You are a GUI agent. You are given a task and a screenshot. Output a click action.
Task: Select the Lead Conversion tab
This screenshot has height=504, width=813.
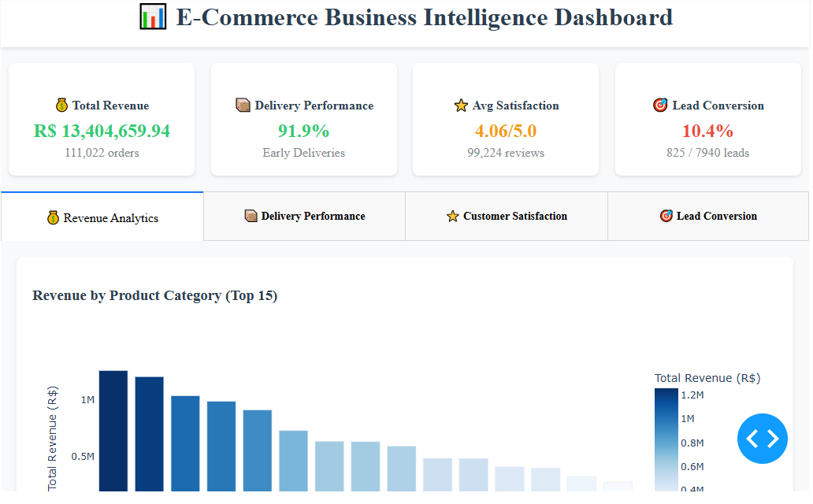click(x=707, y=215)
